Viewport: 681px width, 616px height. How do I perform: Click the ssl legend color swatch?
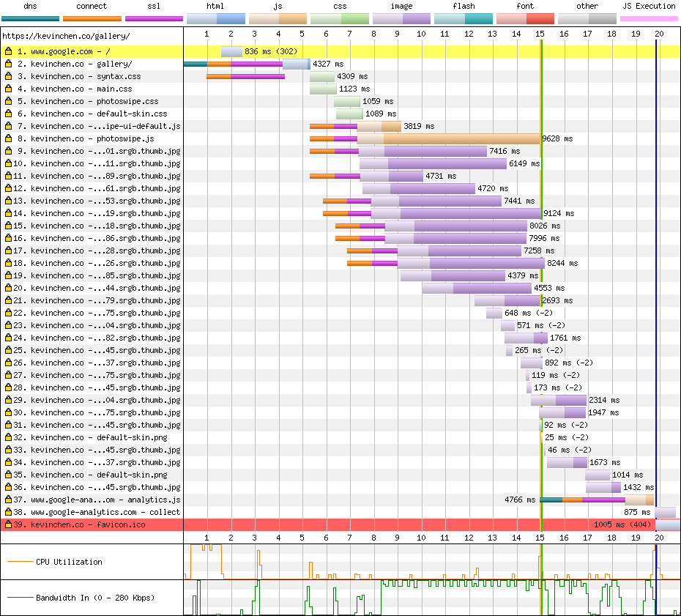[x=154, y=18]
